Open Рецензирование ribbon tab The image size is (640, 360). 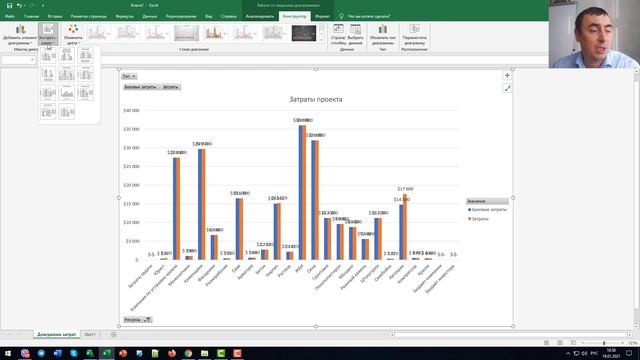(181, 16)
